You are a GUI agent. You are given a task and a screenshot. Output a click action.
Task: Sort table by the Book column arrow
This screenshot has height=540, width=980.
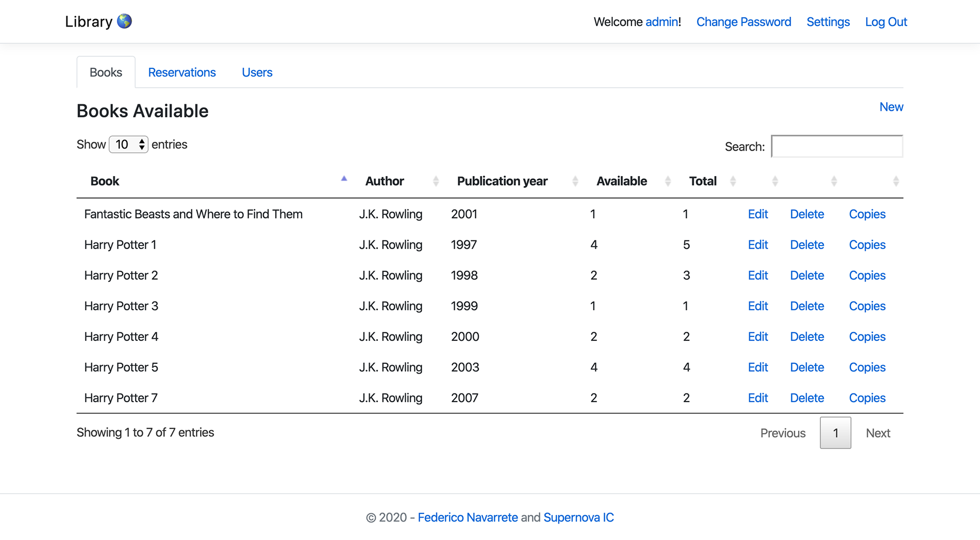pos(344,178)
